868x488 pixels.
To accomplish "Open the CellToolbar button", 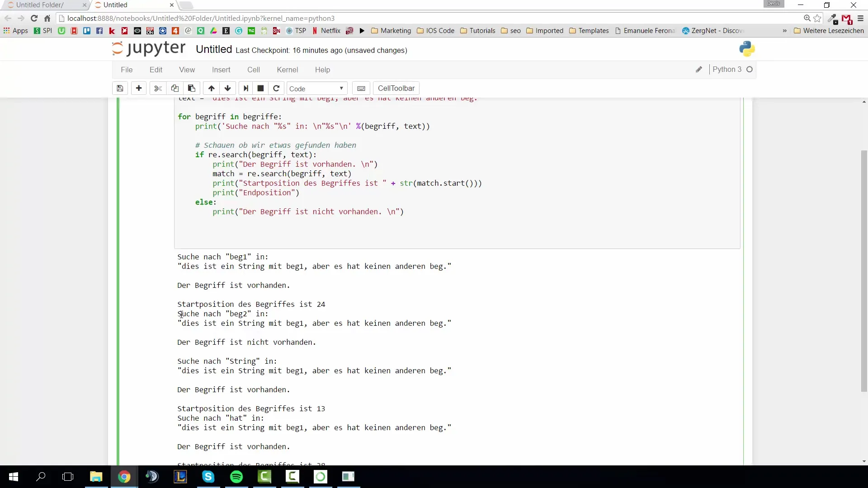I will [396, 89].
